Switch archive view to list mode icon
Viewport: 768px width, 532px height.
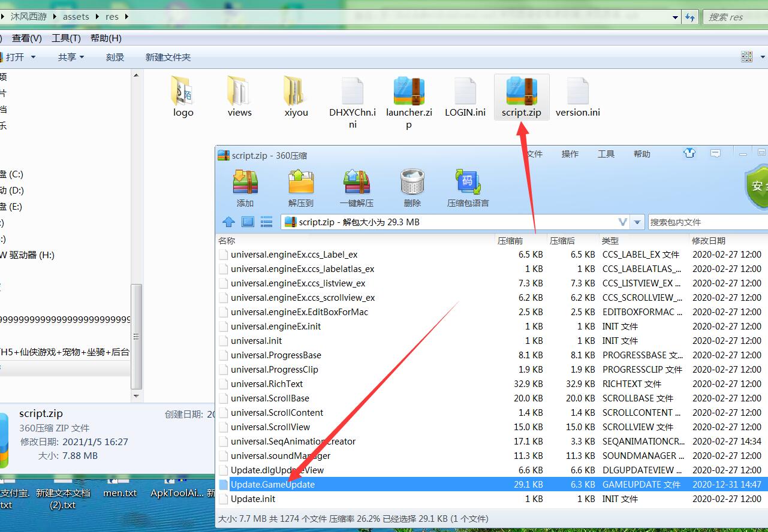click(x=267, y=222)
